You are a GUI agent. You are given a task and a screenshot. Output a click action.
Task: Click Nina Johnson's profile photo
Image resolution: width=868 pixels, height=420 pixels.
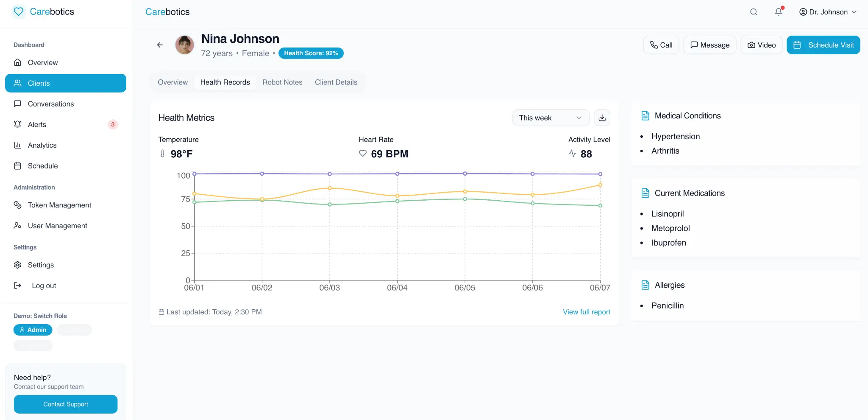click(x=185, y=45)
